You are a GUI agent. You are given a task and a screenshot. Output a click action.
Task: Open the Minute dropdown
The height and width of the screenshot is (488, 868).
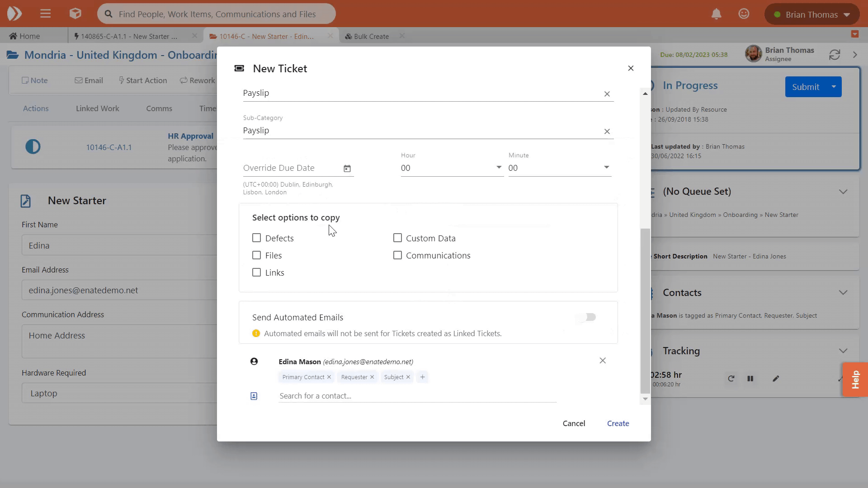pyautogui.click(x=560, y=168)
